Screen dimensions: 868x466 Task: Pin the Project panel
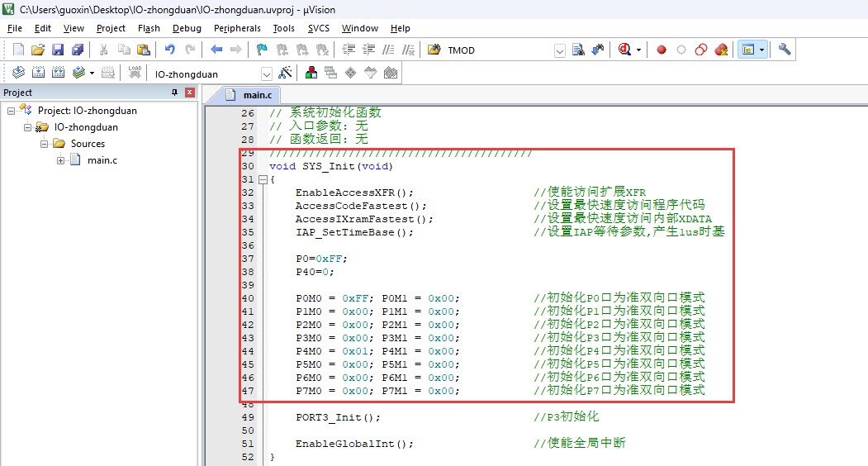175,93
